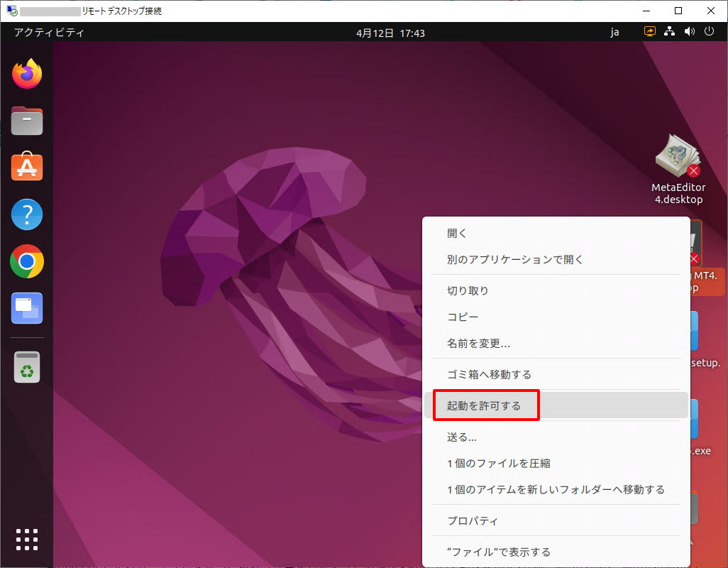Show all applications grid
This screenshot has height=568, width=728.
tap(27, 540)
